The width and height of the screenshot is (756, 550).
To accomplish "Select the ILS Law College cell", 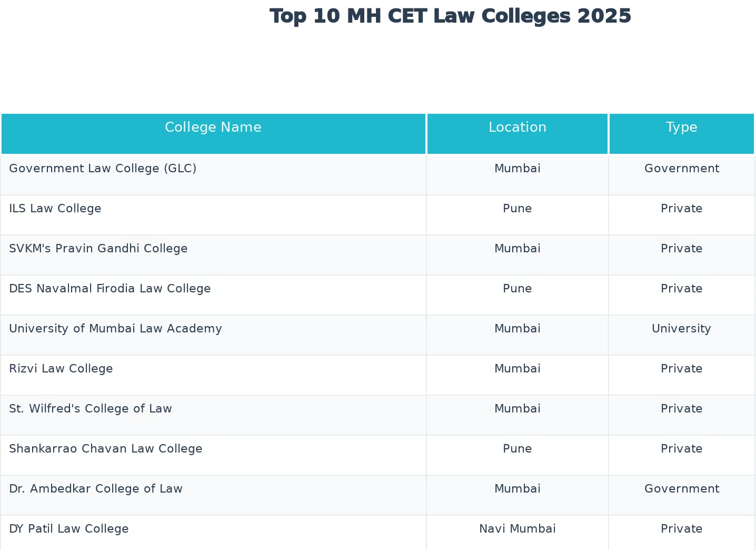I will coord(55,209).
